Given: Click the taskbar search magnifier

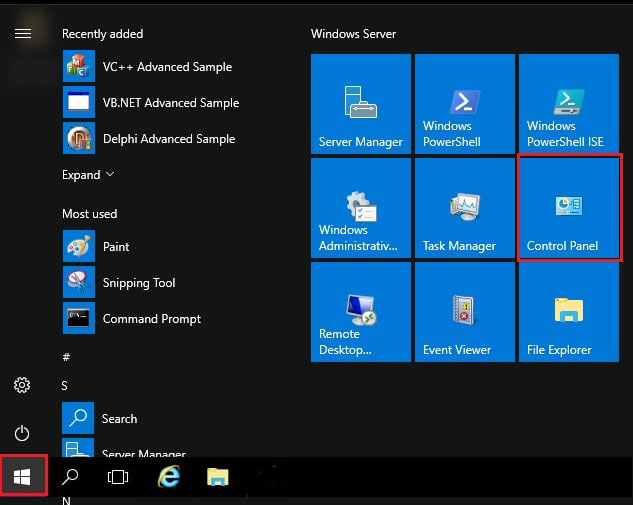Looking at the screenshot, I should click(70, 477).
